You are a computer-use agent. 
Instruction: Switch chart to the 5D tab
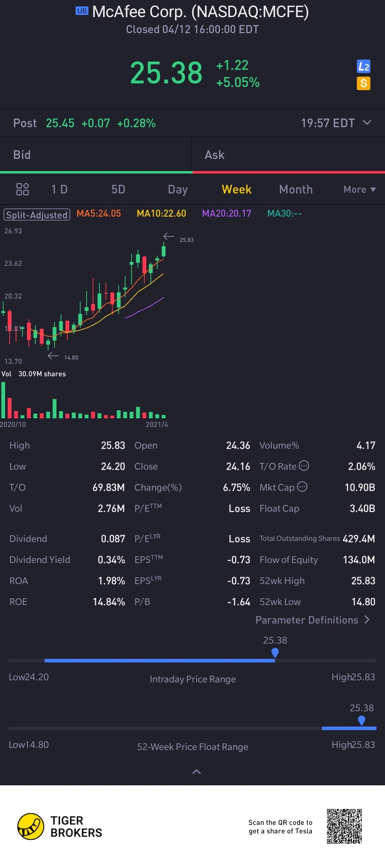pos(118,189)
